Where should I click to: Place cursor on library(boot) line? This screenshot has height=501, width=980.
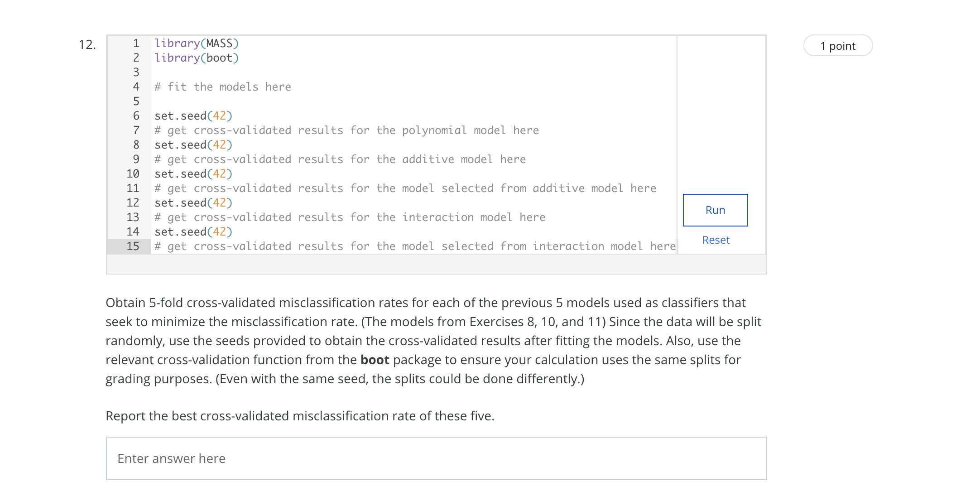[197, 58]
